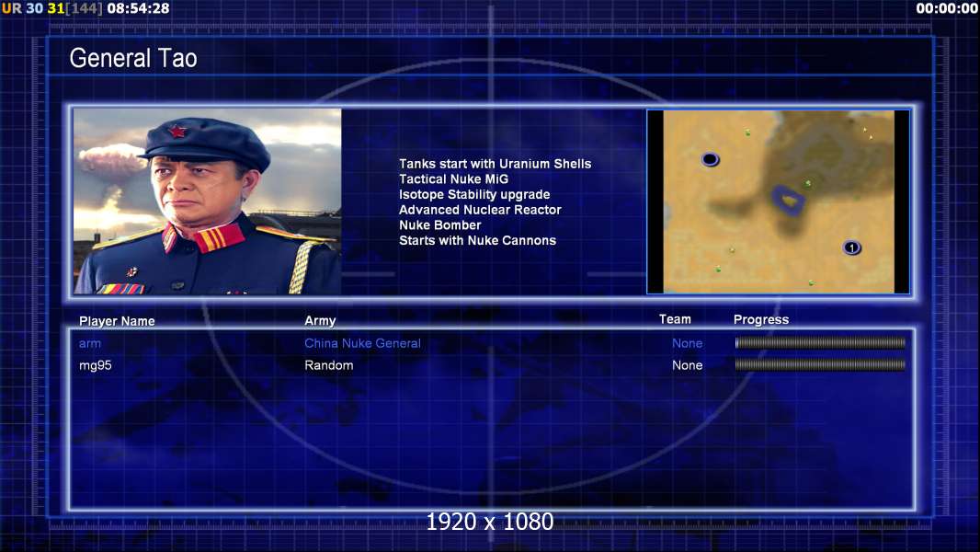
Task: Click the 'UR 30 31' FPS overlay
Action: (x=33, y=9)
